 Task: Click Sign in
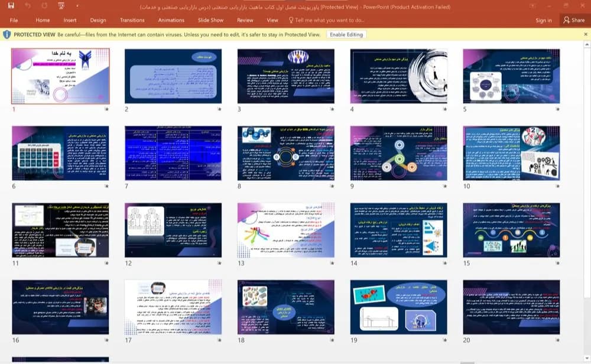pos(544,20)
